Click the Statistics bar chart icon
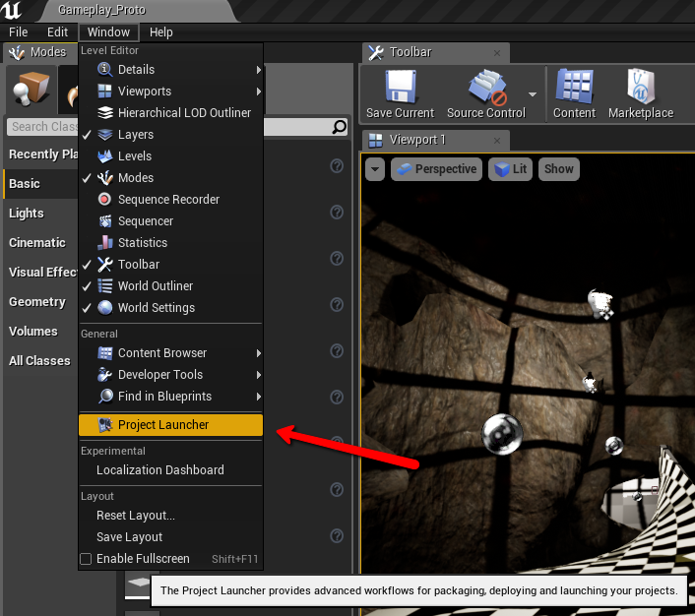The height and width of the screenshot is (616, 695). [x=105, y=242]
